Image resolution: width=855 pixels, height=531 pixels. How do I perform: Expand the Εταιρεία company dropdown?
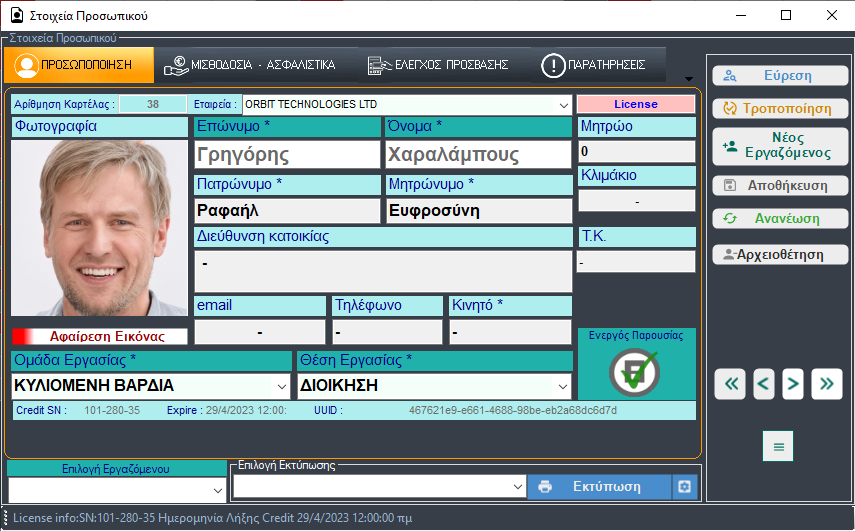[x=563, y=104]
